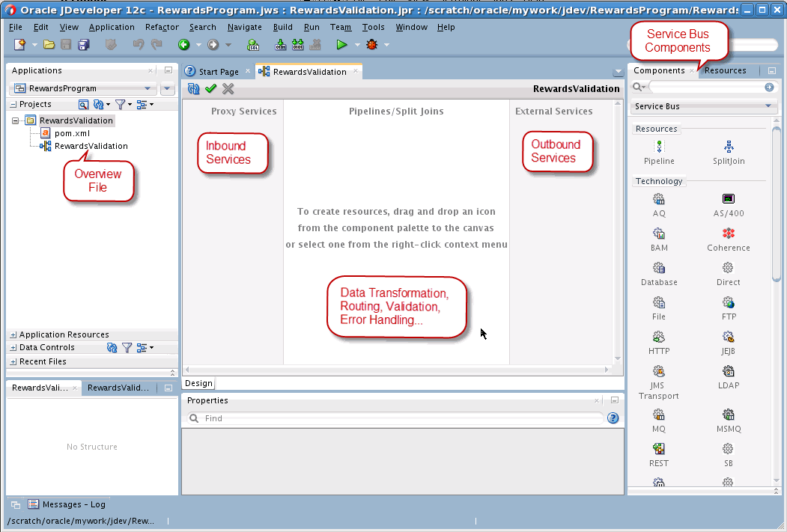Select the Coherence adapter icon
The image size is (787, 532).
tap(729, 233)
